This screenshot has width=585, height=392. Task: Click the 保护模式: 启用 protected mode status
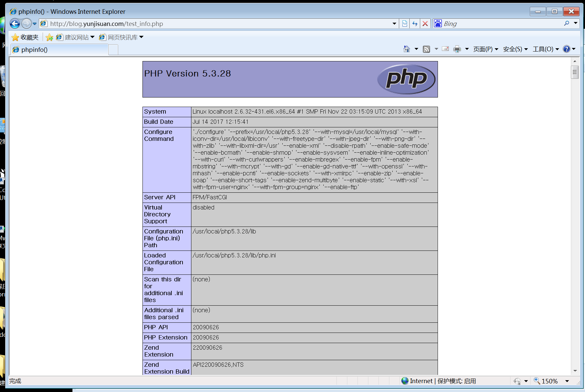[457, 381]
